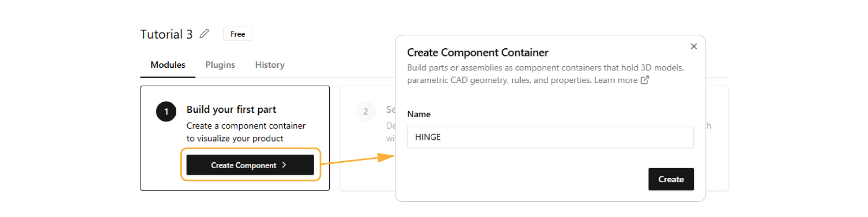Switch to the Modules tab
The image size is (868, 217).
pos(168,65)
